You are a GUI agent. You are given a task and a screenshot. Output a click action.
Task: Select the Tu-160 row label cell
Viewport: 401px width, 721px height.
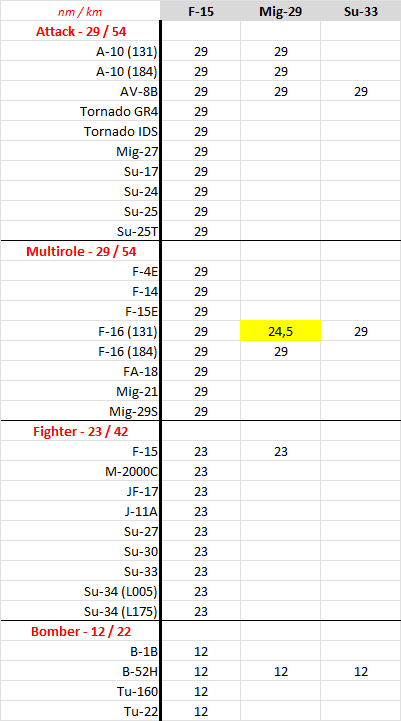pyautogui.click(x=80, y=691)
